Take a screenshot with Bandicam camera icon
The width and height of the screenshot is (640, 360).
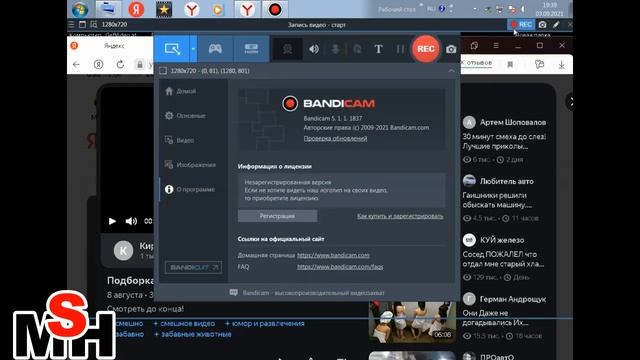(451, 49)
